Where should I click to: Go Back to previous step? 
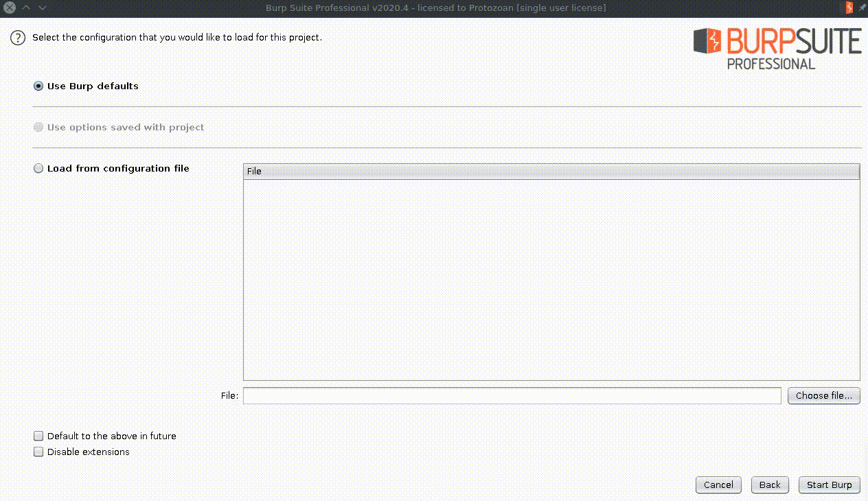coord(770,485)
